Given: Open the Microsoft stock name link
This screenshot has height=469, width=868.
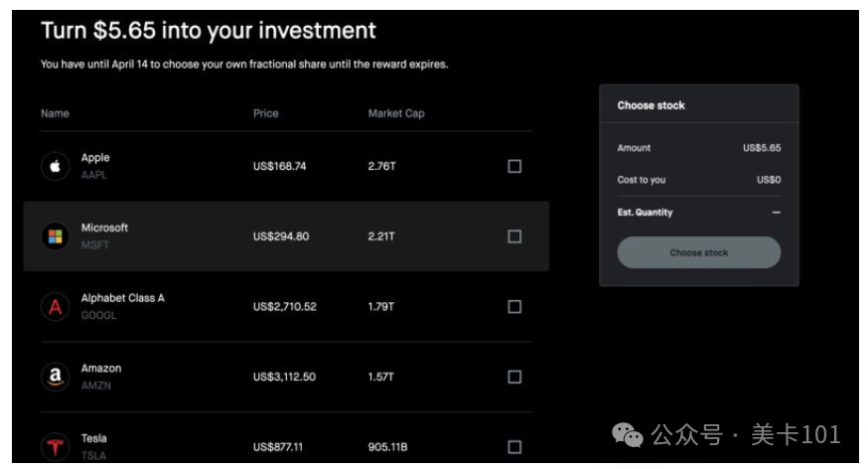Looking at the screenshot, I should 104,228.
